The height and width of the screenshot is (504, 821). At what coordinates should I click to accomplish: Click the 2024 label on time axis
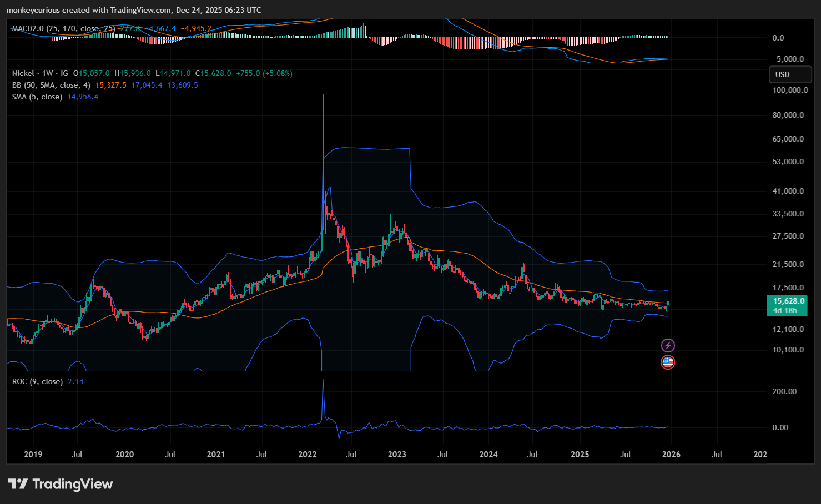[488, 455]
